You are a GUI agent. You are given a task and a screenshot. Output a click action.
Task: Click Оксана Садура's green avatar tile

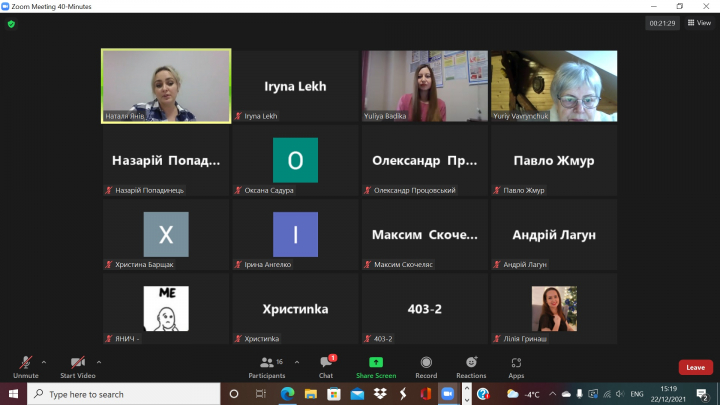(295, 160)
